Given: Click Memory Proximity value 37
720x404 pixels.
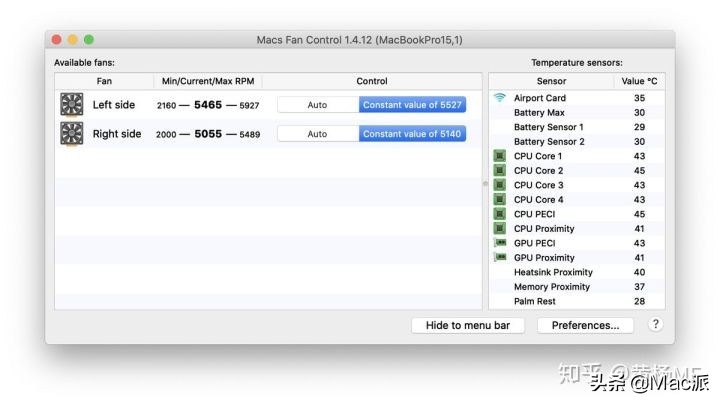Looking at the screenshot, I should click(639, 286).
